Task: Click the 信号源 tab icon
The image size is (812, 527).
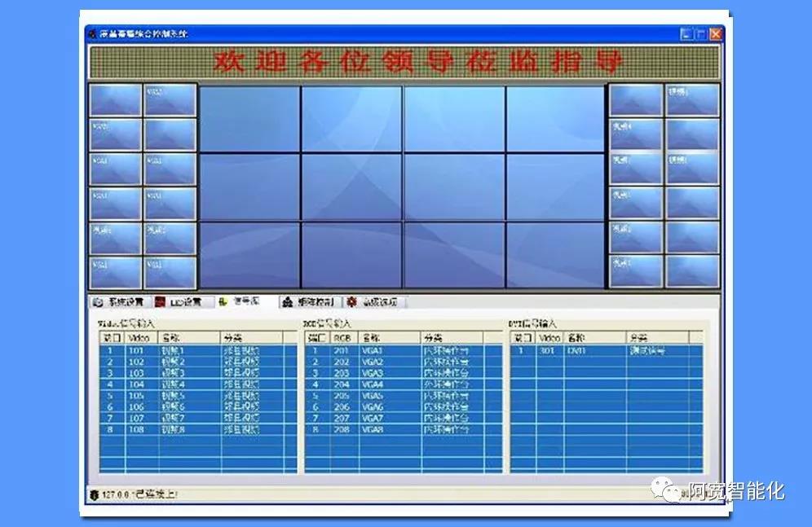Action: [x=223, y=302]
